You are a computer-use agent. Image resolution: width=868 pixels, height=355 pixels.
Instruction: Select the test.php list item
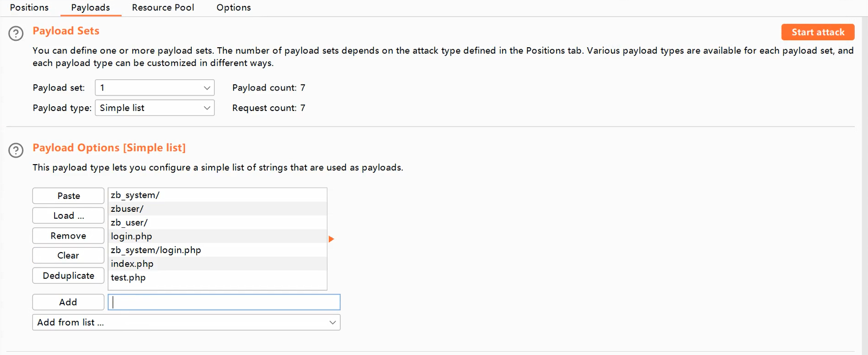pos(128,277)
